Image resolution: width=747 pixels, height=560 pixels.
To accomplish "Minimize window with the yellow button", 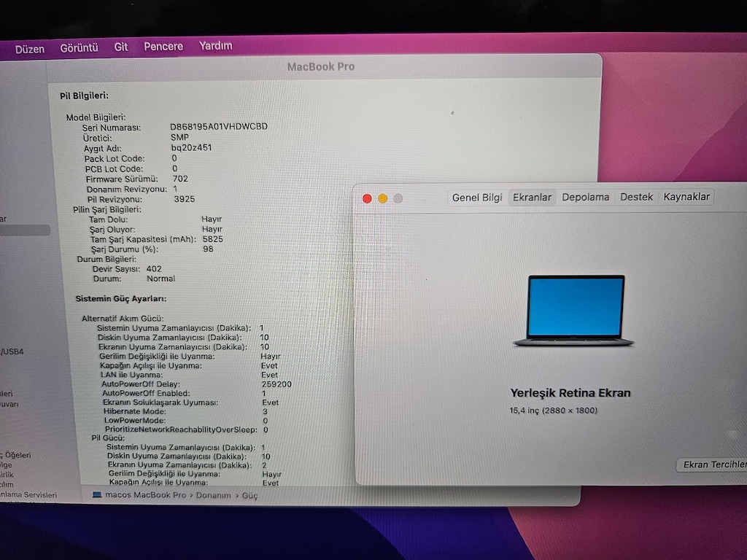I will click(x=382, y=198).
